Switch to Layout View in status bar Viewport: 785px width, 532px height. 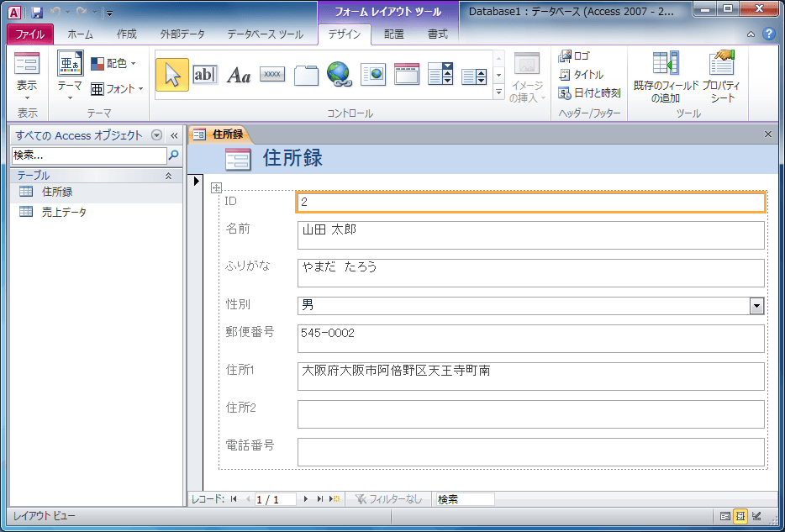click(x=740, y=515)
